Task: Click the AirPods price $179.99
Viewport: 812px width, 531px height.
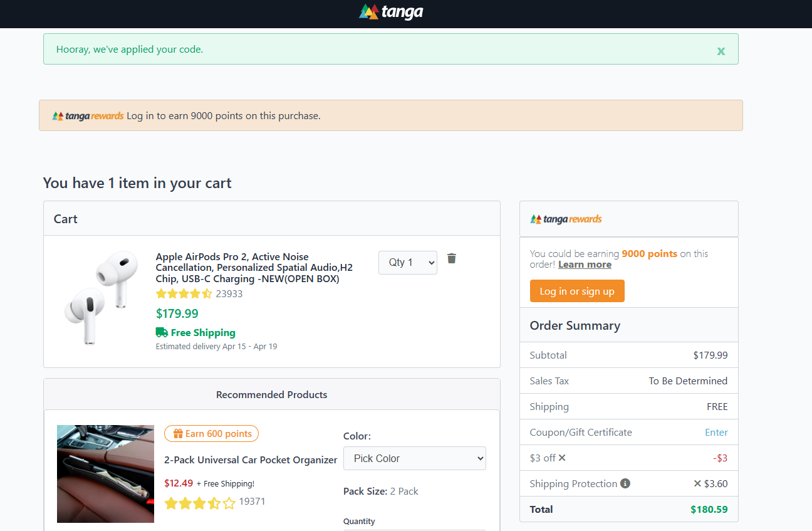Action: click(177, 313)
